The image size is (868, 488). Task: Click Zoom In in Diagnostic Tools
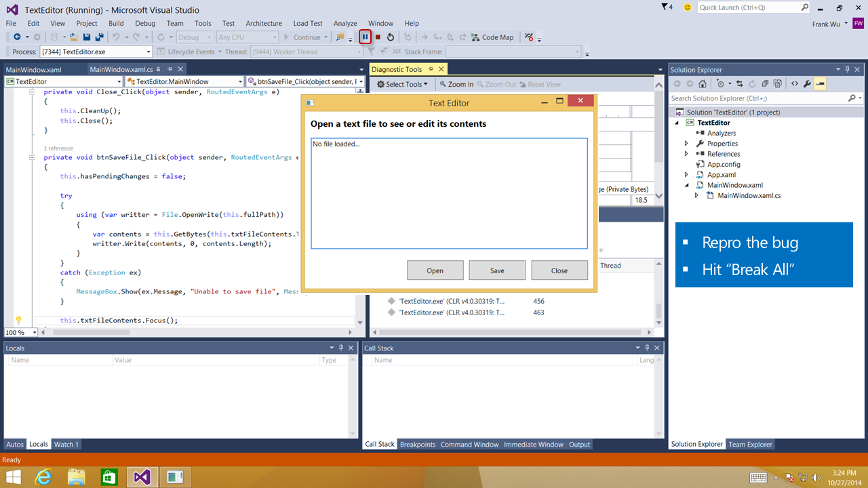[456, 84]
